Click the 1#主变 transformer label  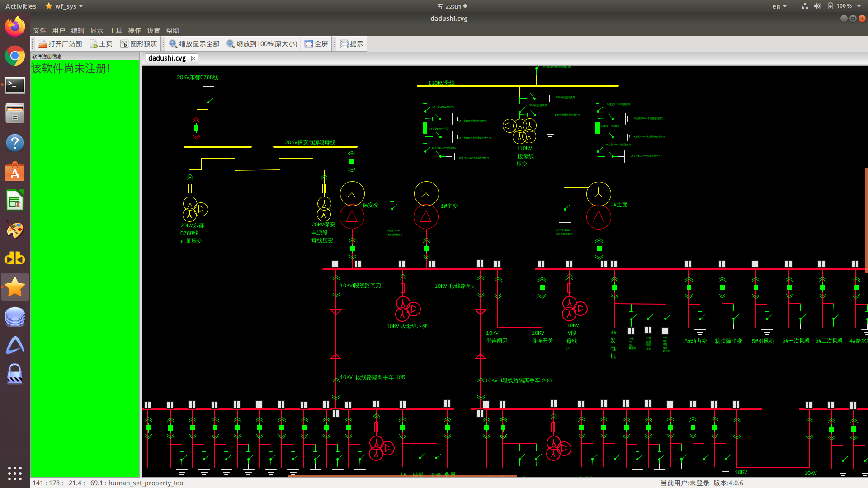click(449, 206)
